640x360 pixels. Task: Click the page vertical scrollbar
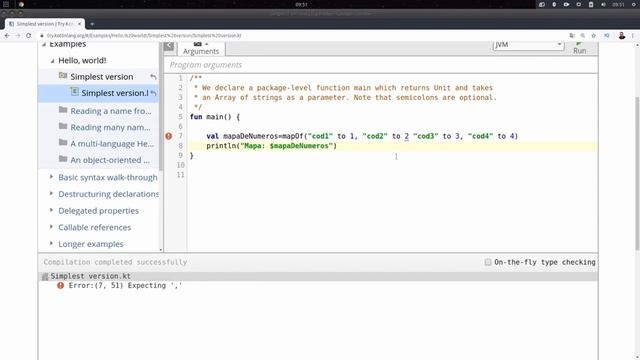(637, 173)
